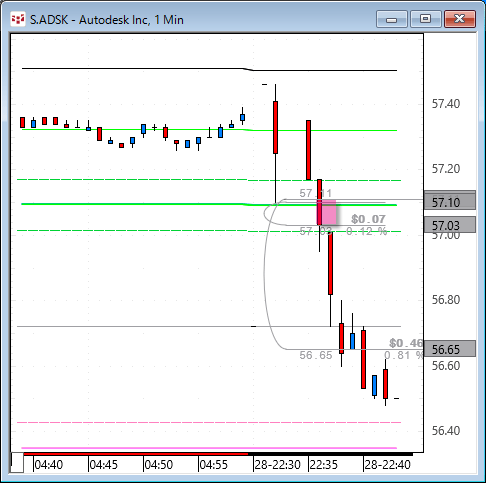Click the 04:50 time axis label
This screenshot has height=483, width=486.
click(x=159, y=464)
